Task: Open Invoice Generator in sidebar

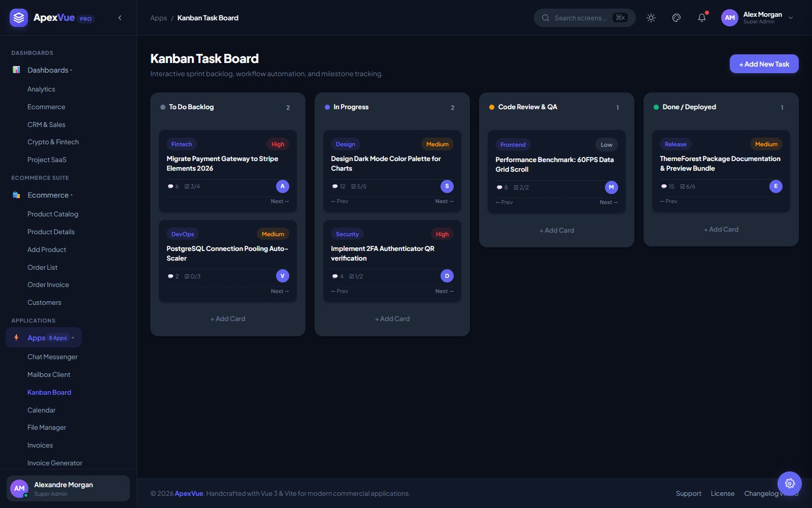Action: (x=55, y=463)
